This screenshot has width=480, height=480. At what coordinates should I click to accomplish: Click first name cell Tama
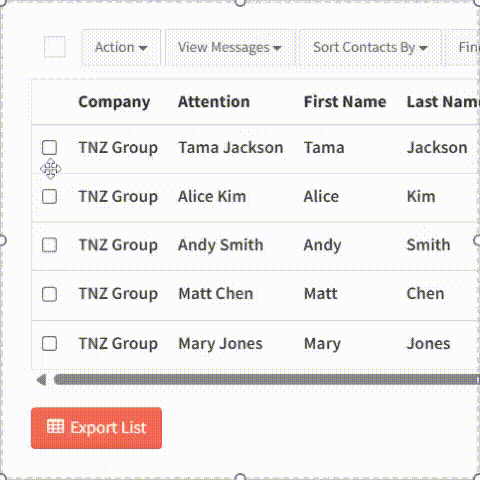[324, 148]
